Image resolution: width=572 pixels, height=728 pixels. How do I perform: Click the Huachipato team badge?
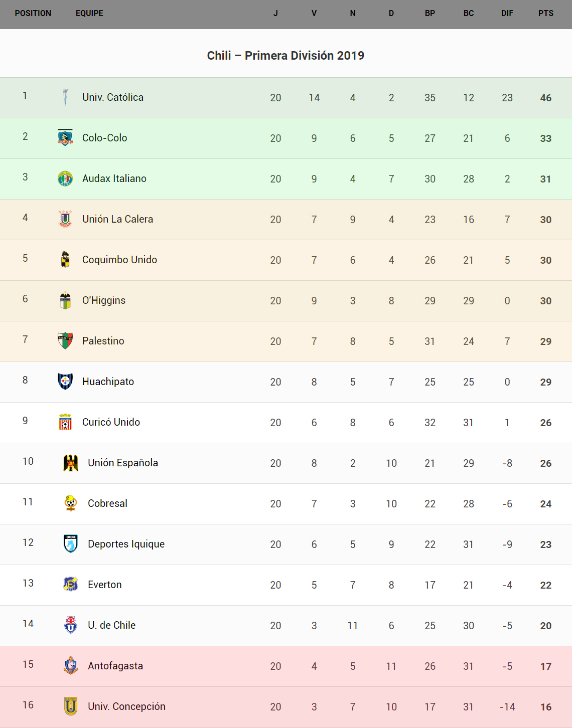click(x=65, y=382)
